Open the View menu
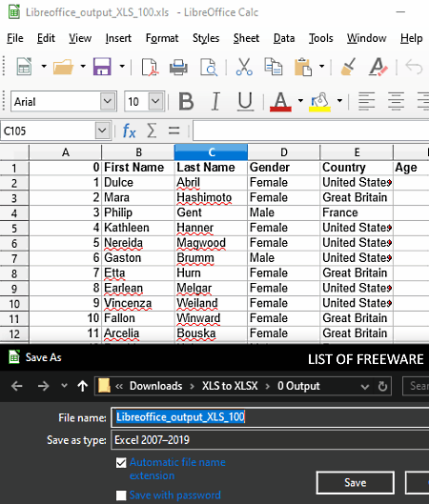The width and height of the screenshot is (429, 504). (x=80, y=38)
